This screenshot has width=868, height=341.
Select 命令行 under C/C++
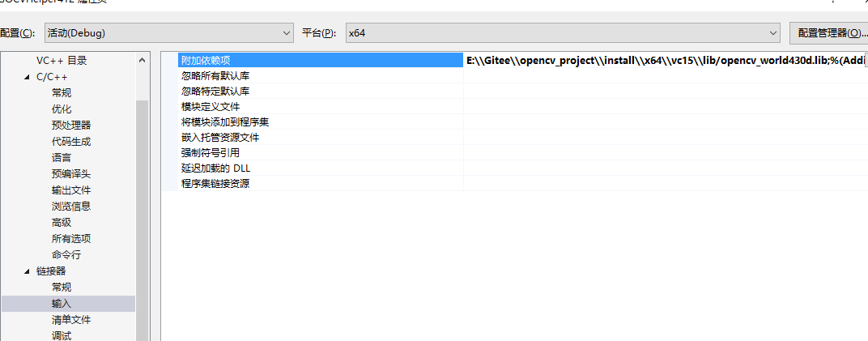point(66,255)
